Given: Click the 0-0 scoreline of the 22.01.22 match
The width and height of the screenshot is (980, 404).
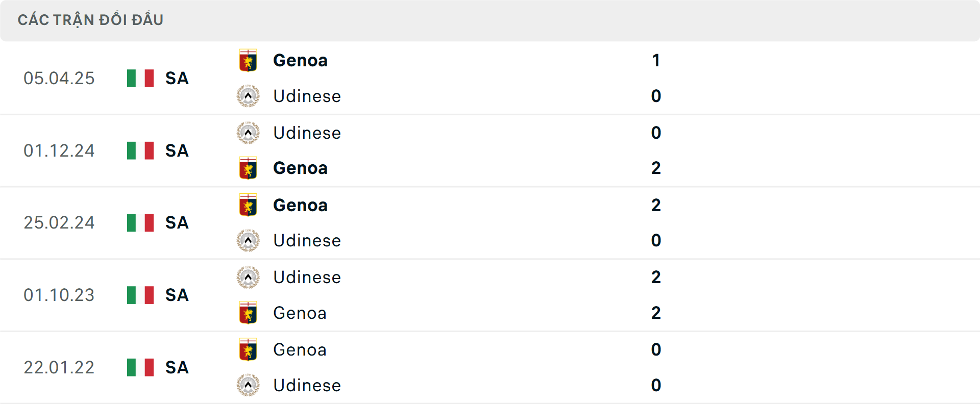Looking at the screenshot, I should coord(656,367).
